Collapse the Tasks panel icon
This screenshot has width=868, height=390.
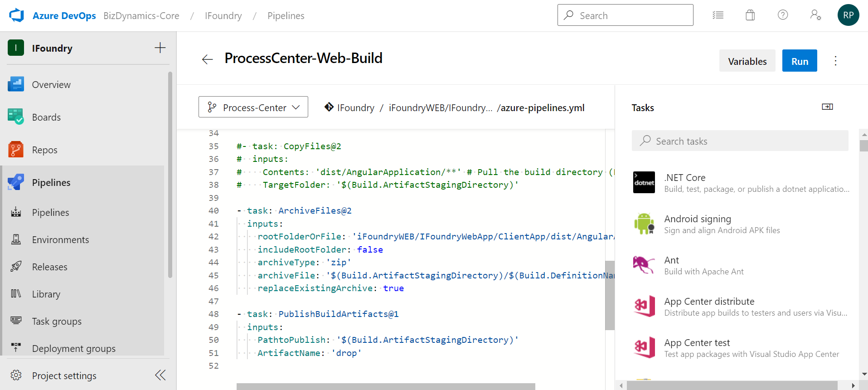[827, 107]
